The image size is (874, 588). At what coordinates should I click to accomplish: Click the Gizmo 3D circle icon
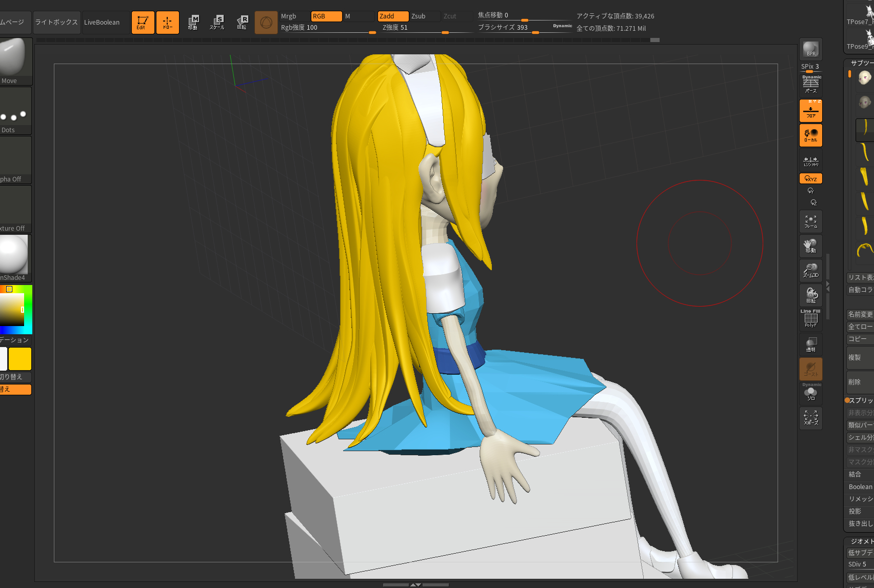[266, 23]
